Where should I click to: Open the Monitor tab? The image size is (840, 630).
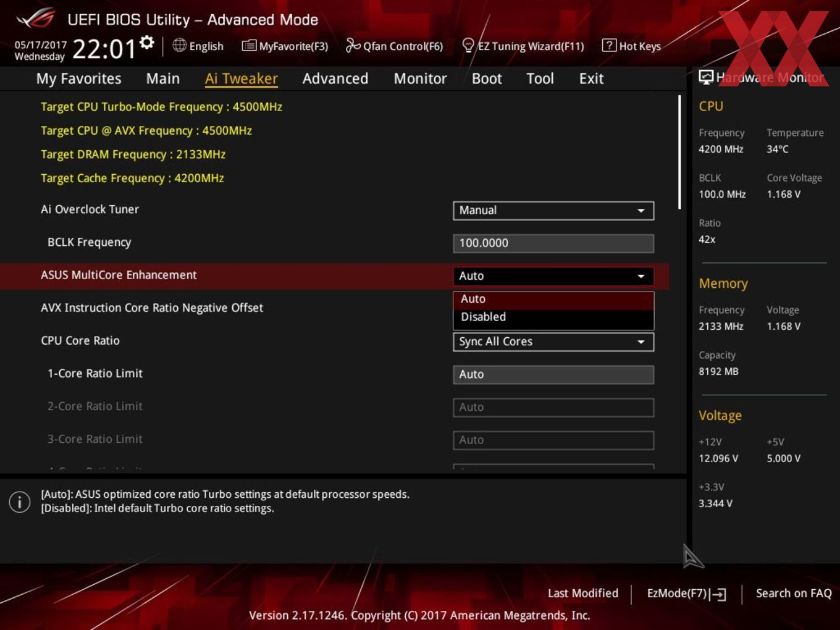421,78
